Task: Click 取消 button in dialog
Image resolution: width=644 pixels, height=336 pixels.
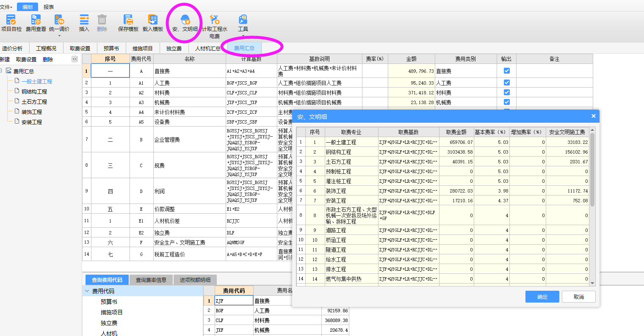Action: (579, 297)
